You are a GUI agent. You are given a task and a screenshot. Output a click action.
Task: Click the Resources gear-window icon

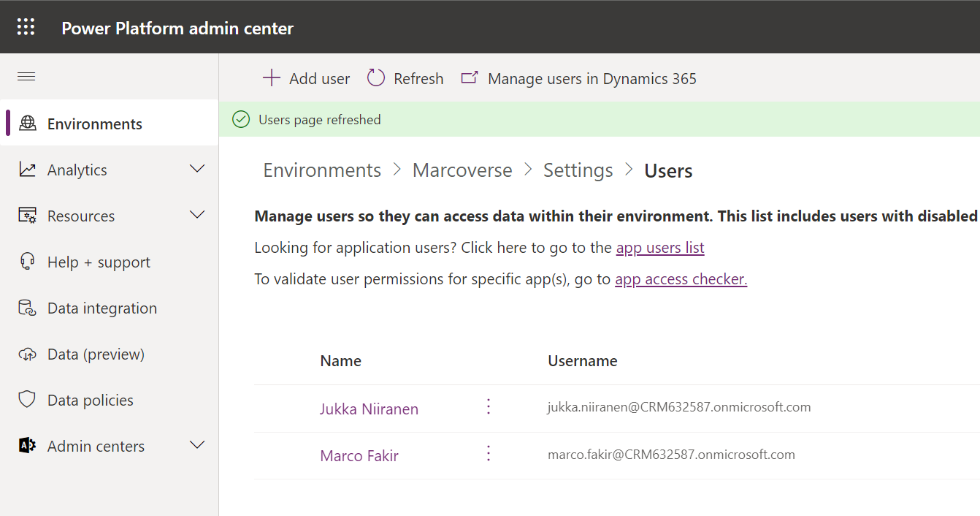point(28,216)
